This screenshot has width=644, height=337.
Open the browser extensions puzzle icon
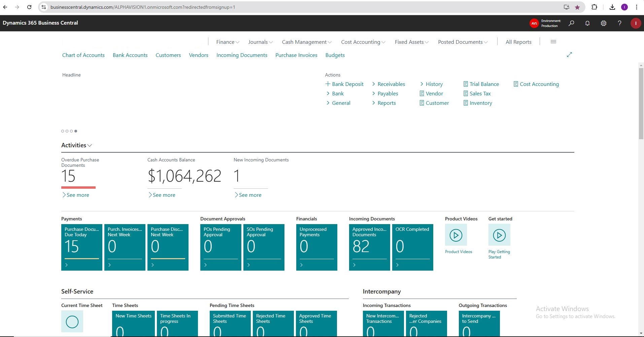click(x=594, y=7)
